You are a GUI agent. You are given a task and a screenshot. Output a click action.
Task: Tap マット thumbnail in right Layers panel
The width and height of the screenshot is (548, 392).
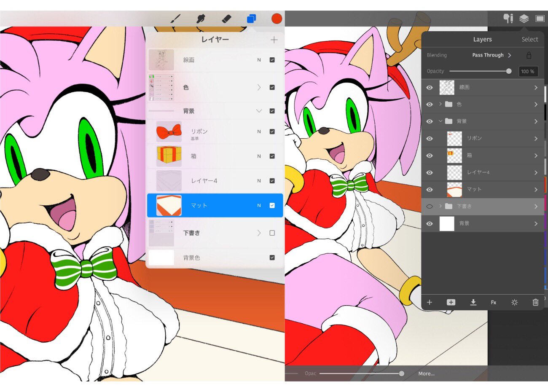click(x=454, y=190)
